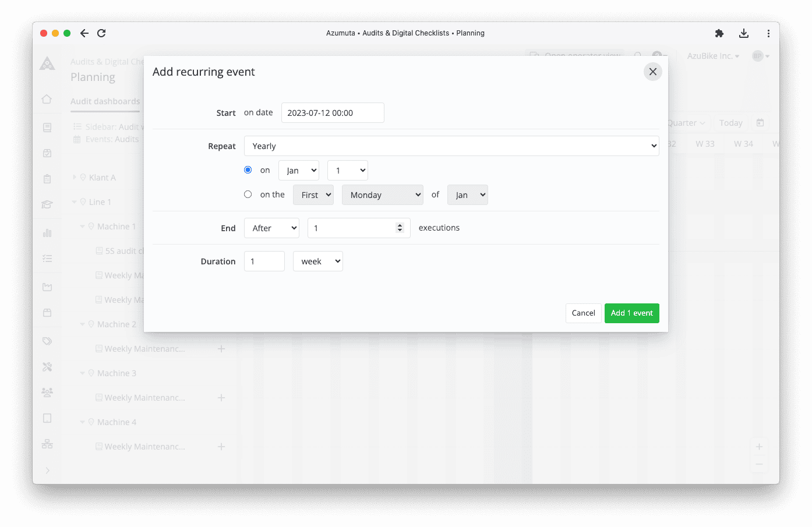Screen dimensions: 812x527
Task: Open the Home dashboard icon in sidebar
Action: pyautogui.click(x=47, y=100)
